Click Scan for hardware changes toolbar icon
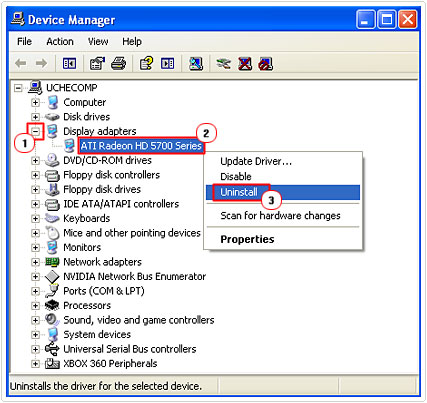The width and height of the screenshot is (427, 403). tap(196, 63)
